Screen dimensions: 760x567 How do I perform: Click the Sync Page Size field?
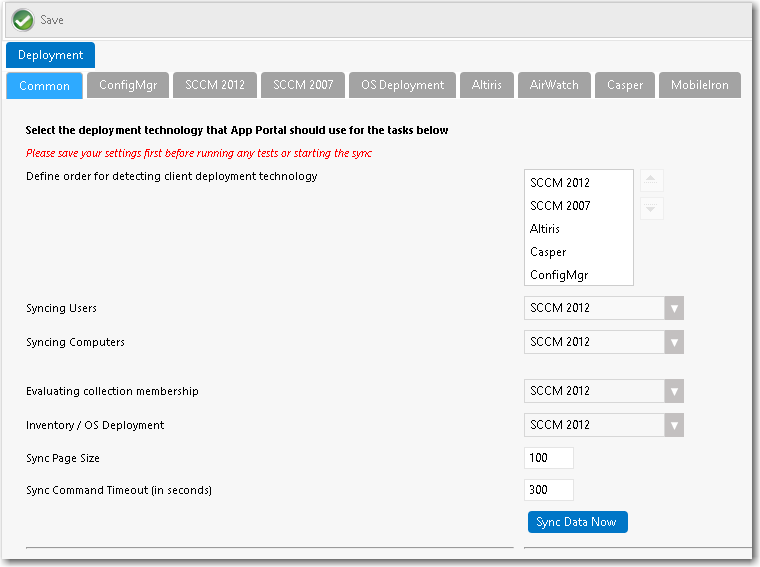click(x=549, y=458)
